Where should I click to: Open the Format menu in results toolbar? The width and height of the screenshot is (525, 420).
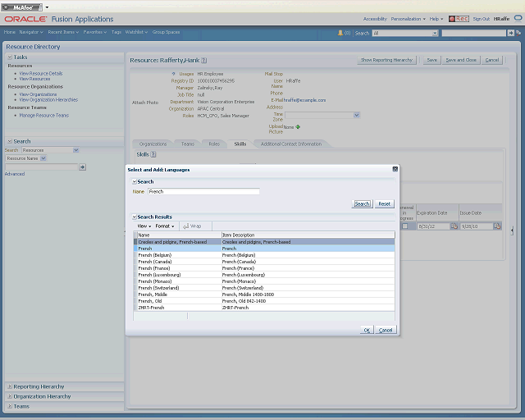165,226
